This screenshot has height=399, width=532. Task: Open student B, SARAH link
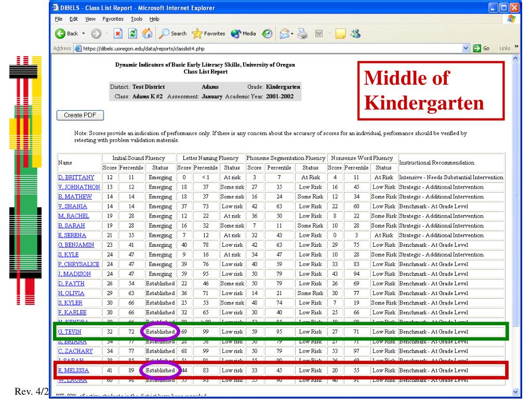click(72, 225)
